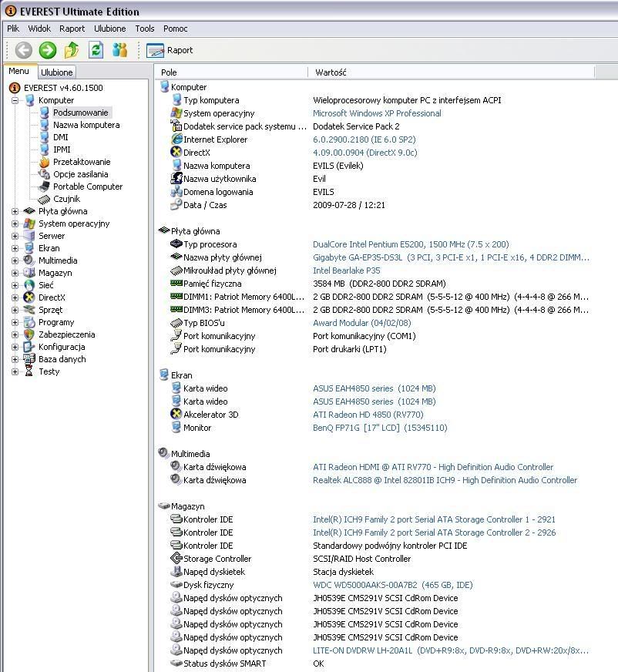Click the green Forward arrow toolbar icon
The image size is (618, 672).
tap(48, 50)
